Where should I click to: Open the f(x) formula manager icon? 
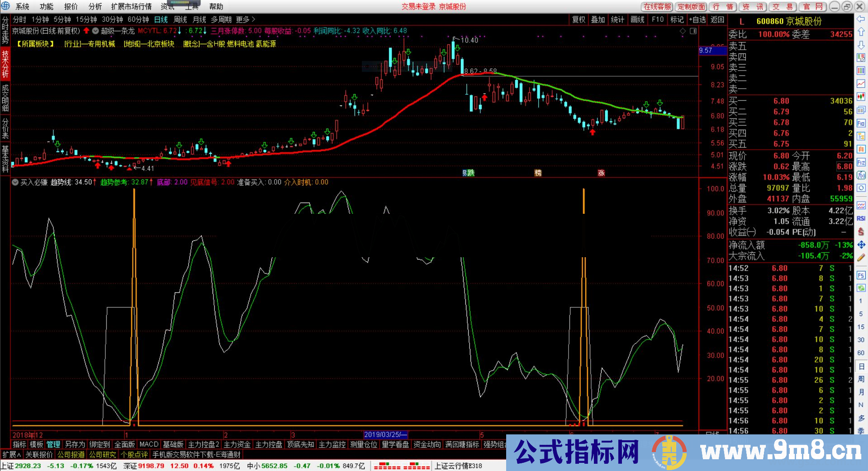[861, 176]
